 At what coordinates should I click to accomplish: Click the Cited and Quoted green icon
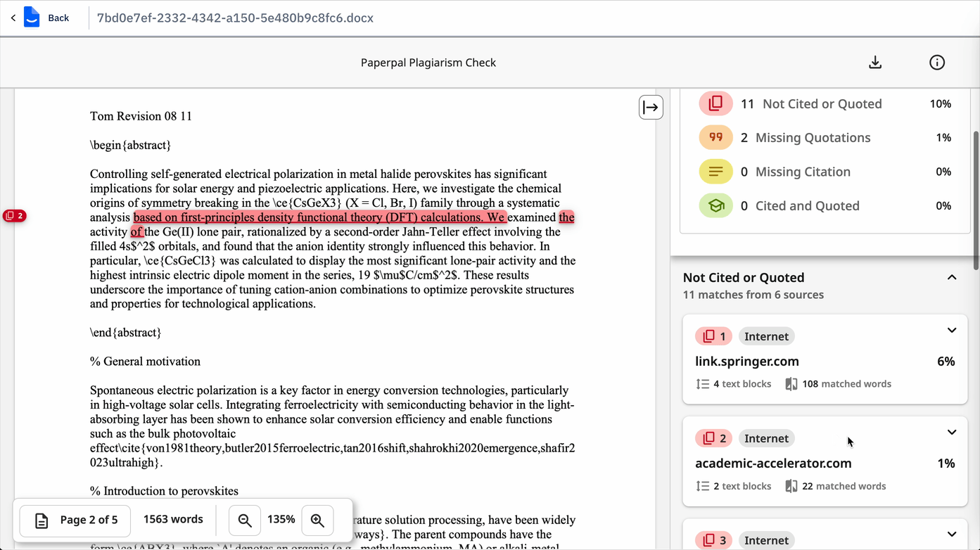(x=715, y=206)
